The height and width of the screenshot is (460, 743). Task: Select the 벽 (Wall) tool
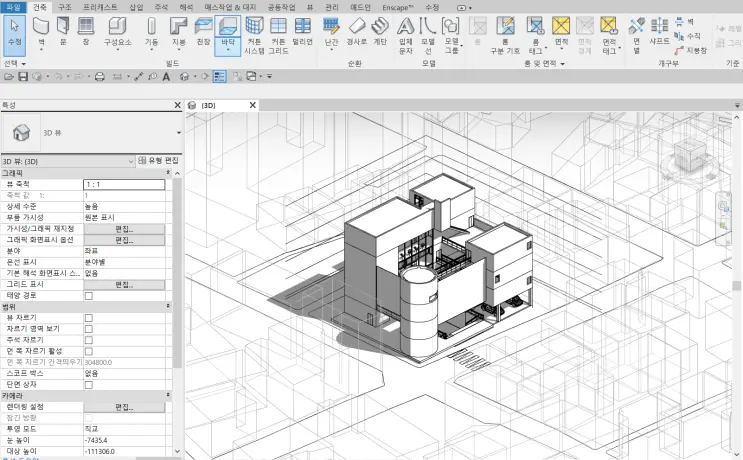(41, 32)
